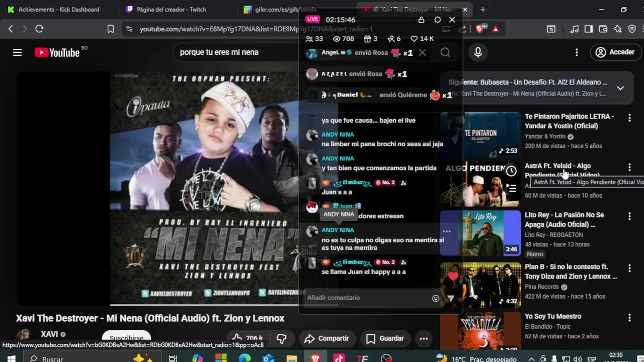The image size is (644, 362).
Task: Open Yo Soy Tu Maestro video title
Action: [553, 316]
